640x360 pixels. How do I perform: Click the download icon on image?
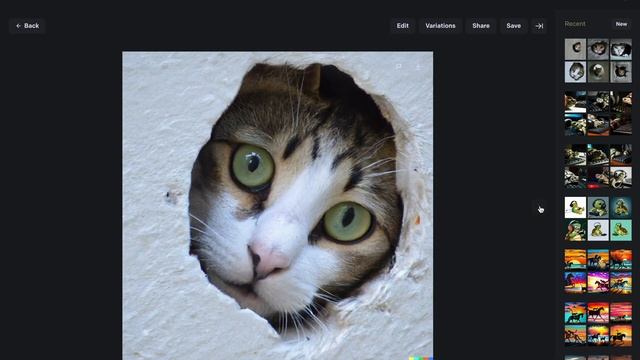coord(418,67)
